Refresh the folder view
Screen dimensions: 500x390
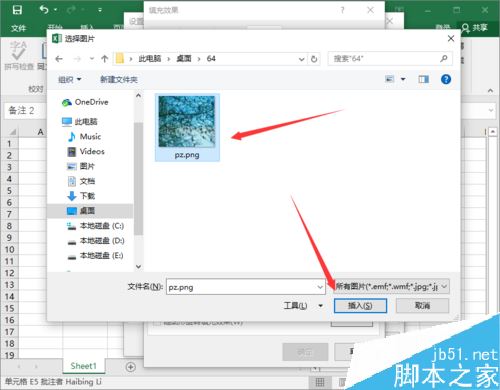coord(314,59)
